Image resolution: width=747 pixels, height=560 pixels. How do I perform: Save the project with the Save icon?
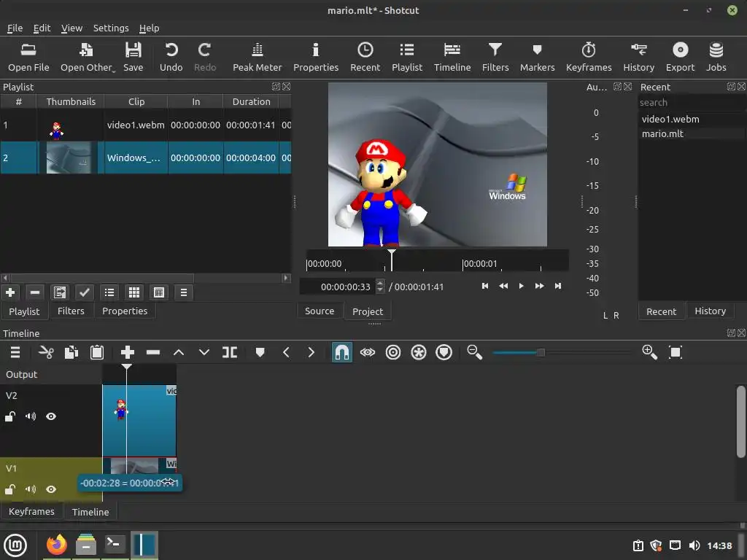[x=133, y=57]
